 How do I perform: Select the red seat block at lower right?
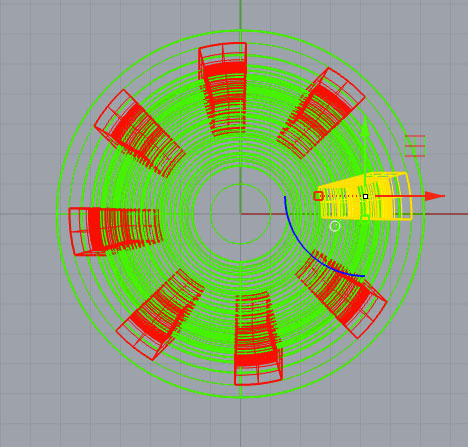[x=342, y=295]
